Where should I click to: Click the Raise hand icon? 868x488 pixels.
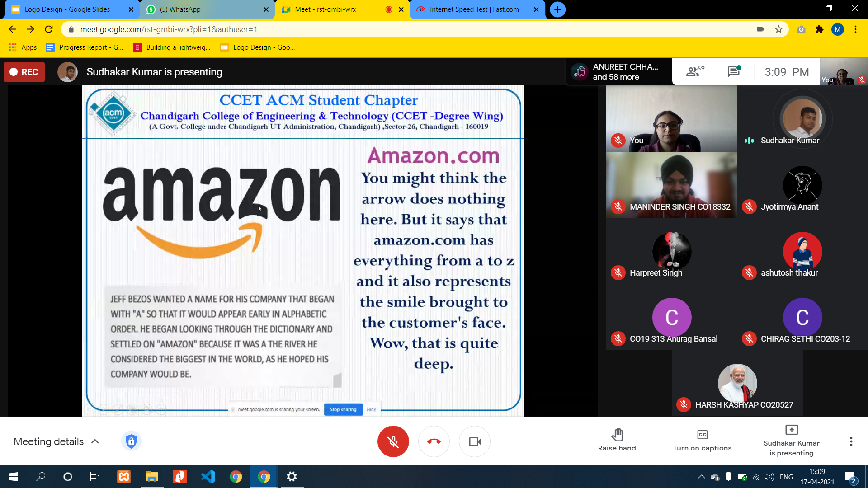point(617,435)
